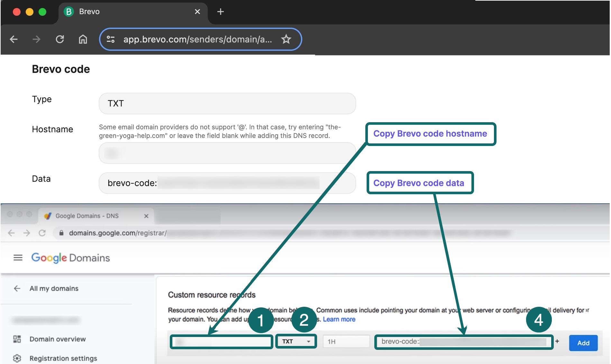
Task: Open site information icon in Brevo address bar
Action: (x=111, y=39)
